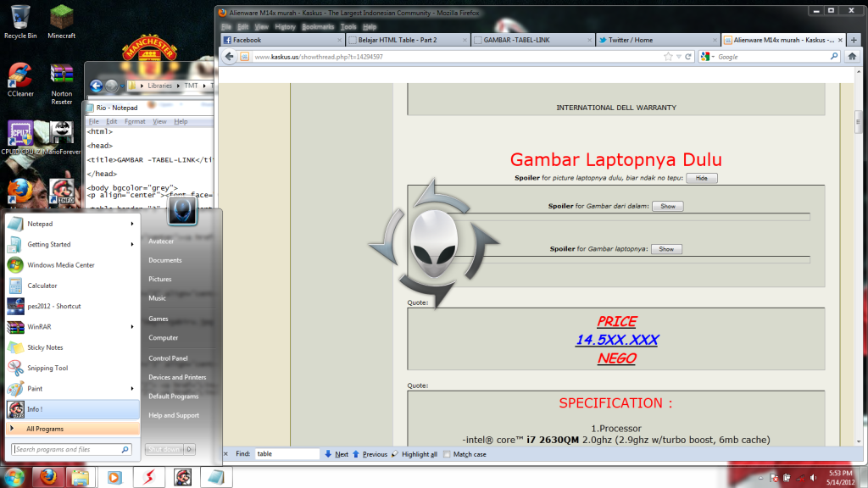Switch to Notepad via taskbar button
Screen dimensions: 868x488
coord(216,477)
